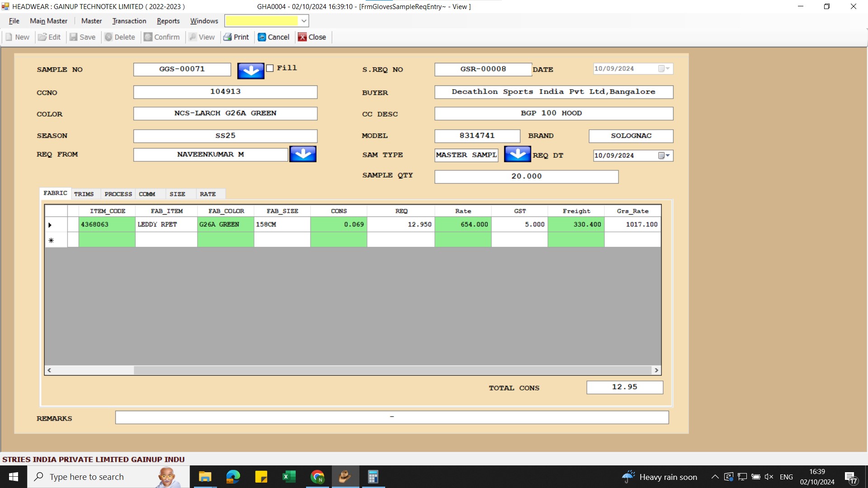Viewport: 868px width, 488px height.
Task: Open the Reports menu
Action: tap(168, 21)
